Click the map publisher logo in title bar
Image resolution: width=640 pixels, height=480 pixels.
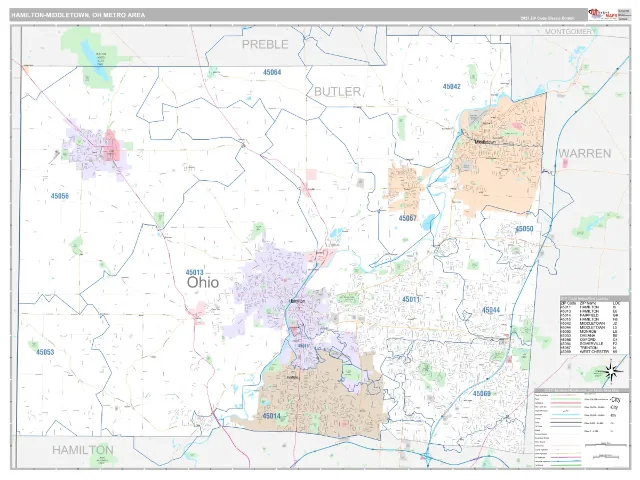tap(602, 14)
